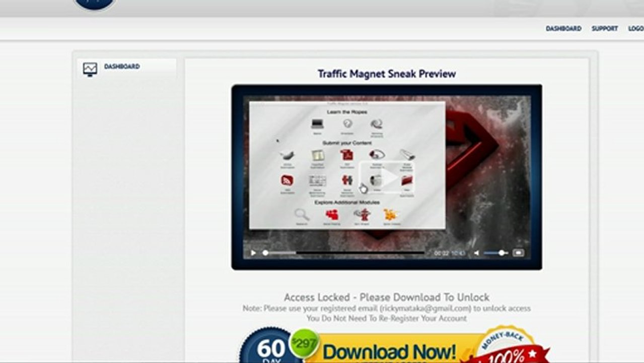This screenshot has height=363, width=644.
Task: Click the registered email note text
Action: (387, 308)
